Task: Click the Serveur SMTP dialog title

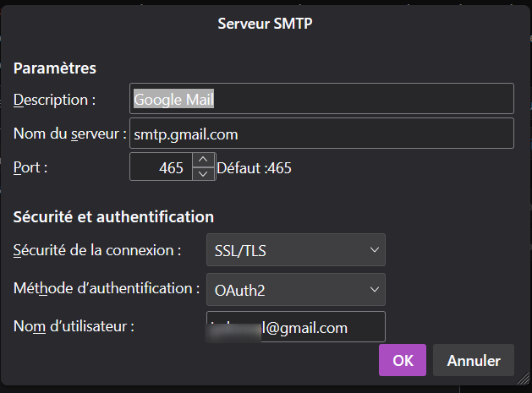Action: (x=265, y=24)
